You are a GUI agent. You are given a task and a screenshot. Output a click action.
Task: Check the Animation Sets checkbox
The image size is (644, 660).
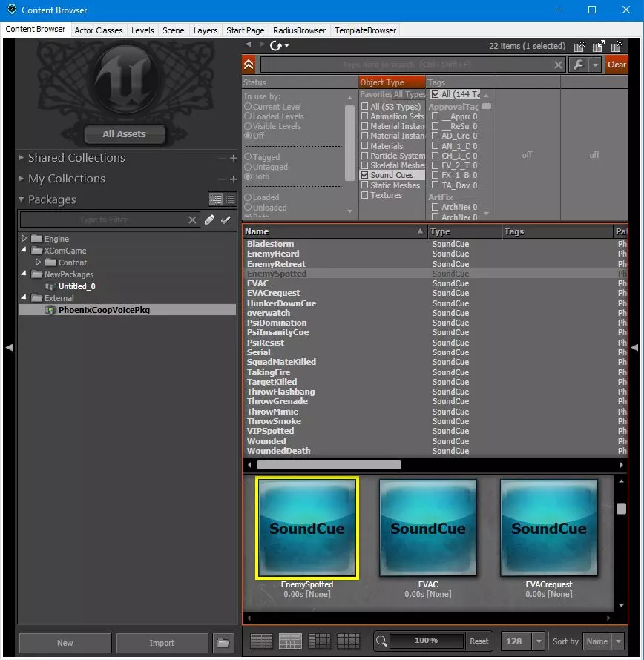tap(365, 116)
